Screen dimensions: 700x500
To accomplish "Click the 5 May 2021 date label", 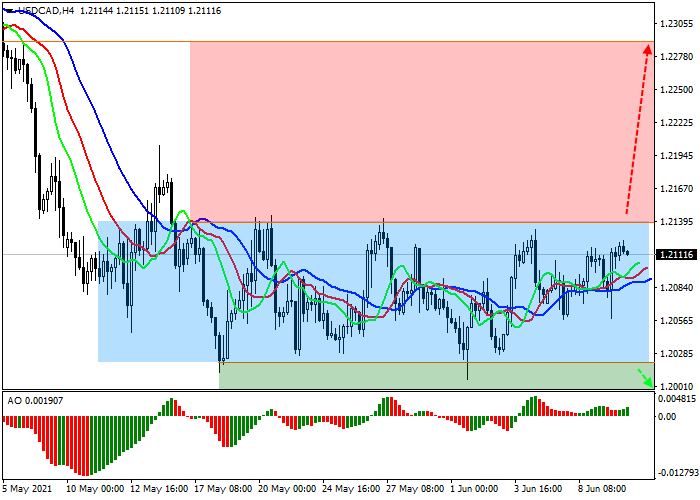I will point(27,489).
